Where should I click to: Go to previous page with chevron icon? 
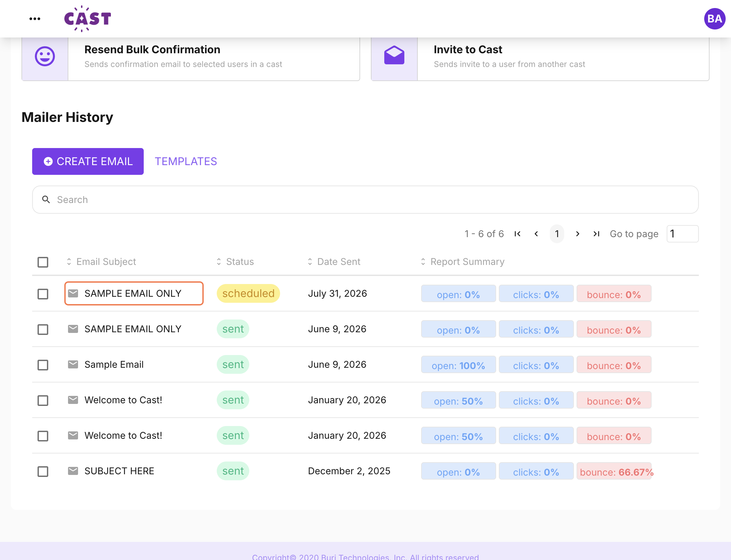pyautogui.click(x=536, y=234)
